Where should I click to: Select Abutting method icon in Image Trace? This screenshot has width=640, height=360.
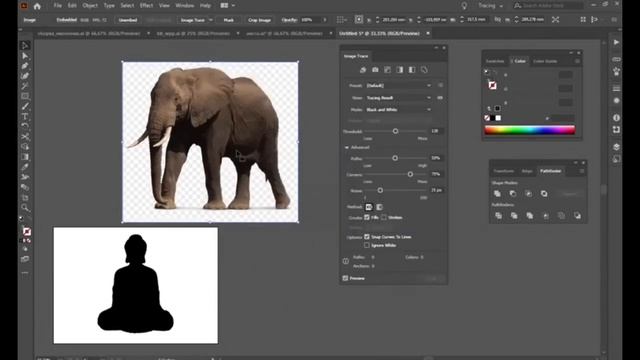click(369, 207)
